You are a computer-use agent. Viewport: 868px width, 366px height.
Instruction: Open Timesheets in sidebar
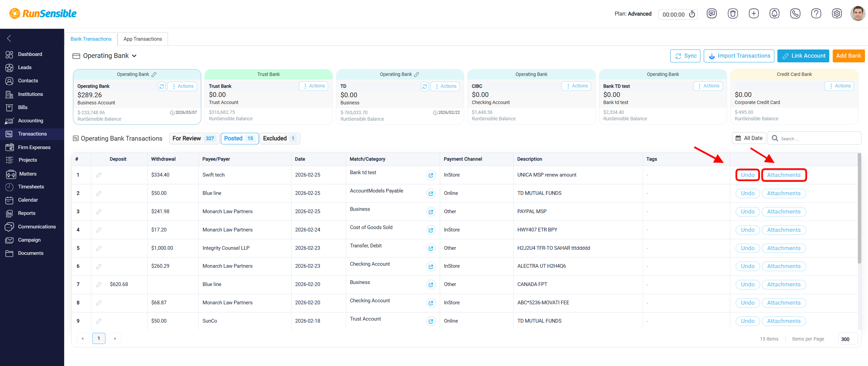tap(32, 187)
